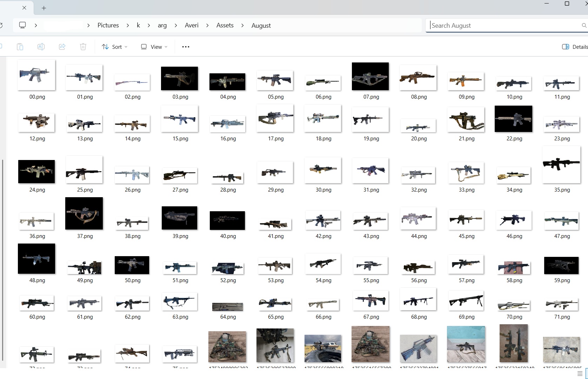Expand chevron after Averi breadcrumb
This screenshot has width=588, height=379.
[207, 25]
